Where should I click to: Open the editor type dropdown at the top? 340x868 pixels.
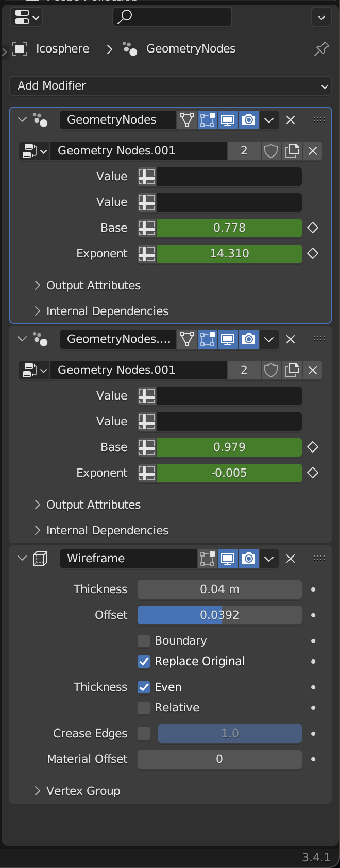coord(26,18)
